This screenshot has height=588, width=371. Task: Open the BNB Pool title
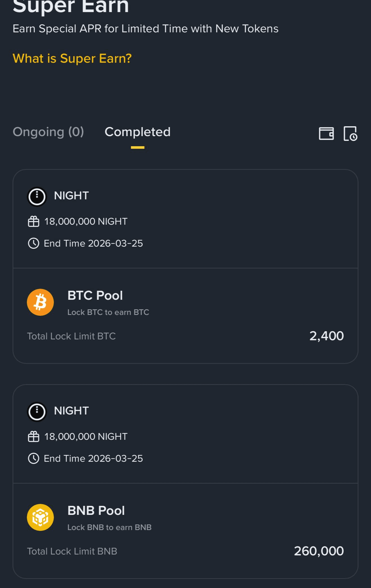coord(96,511)
